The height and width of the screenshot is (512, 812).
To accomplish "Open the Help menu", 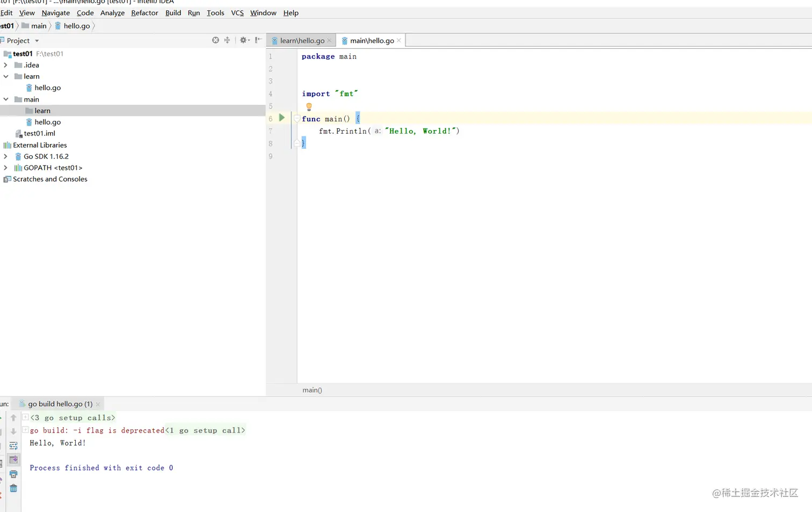I will 291,13.
